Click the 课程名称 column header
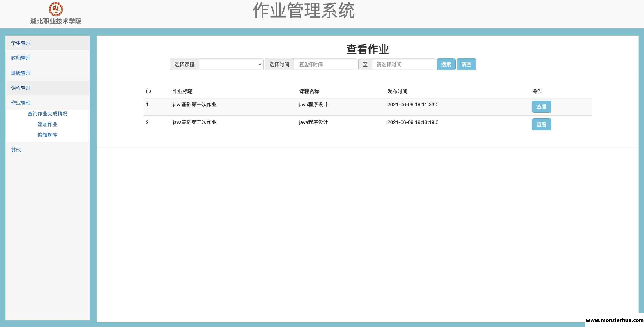The image size is (644, 327). tap(309, 91)
